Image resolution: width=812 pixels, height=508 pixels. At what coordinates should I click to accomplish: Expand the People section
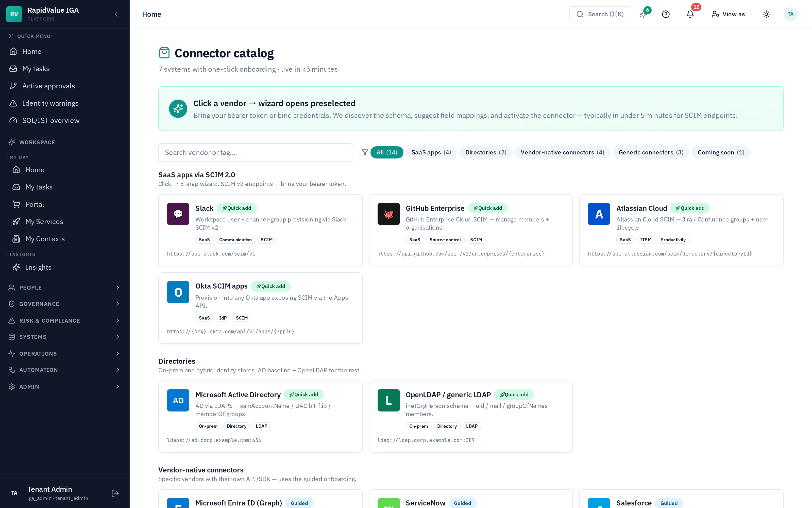pyautogui.click(x=65, y=288)
